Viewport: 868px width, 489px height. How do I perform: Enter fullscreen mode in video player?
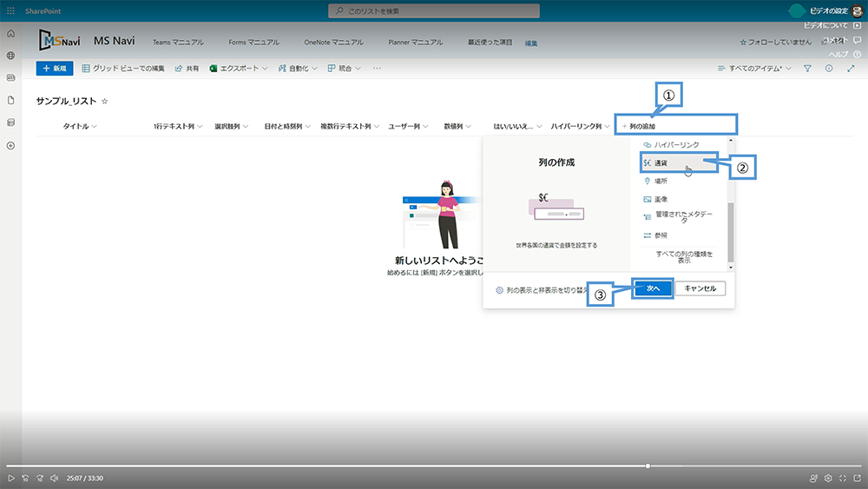point(857,478)
